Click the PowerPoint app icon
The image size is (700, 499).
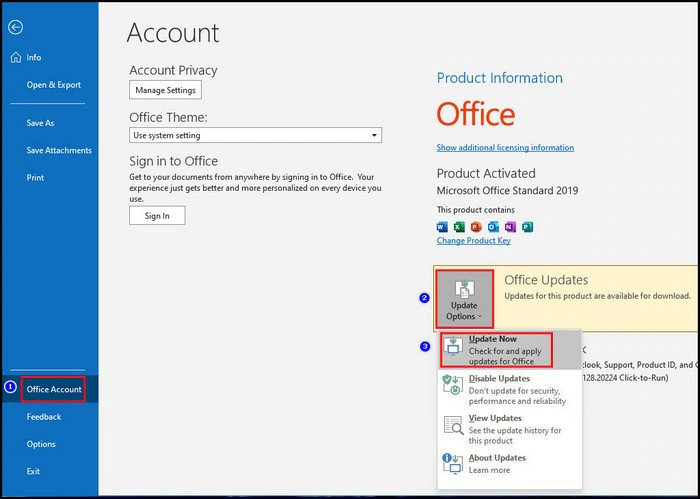[x=476, y=227]
